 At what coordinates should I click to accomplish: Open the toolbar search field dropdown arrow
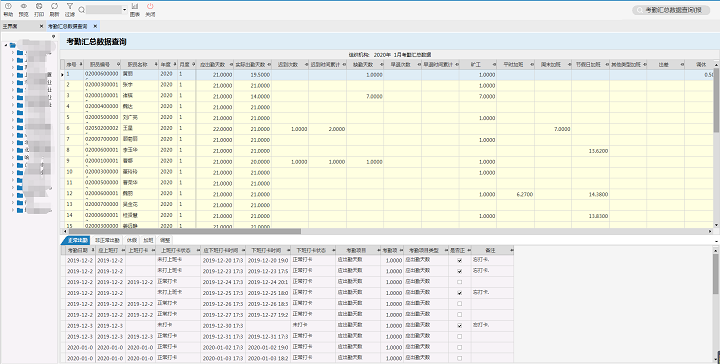click(124, 10)
